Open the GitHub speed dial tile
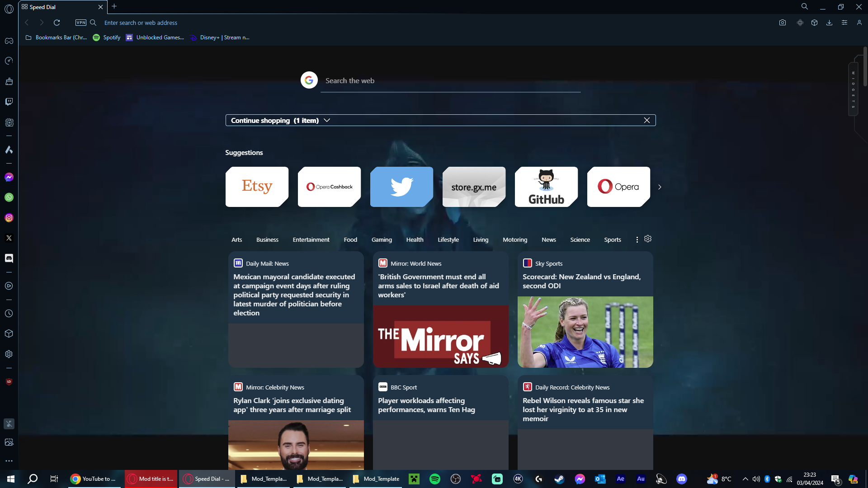Screen dimensions: 868x488 pyautogui.click(x=546, y=187)
